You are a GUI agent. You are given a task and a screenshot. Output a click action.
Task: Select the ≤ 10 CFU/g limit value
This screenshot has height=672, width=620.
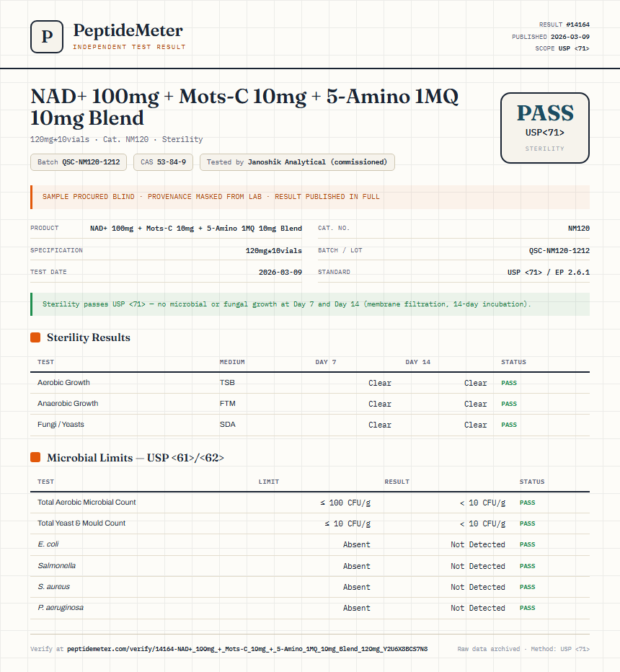347,523
